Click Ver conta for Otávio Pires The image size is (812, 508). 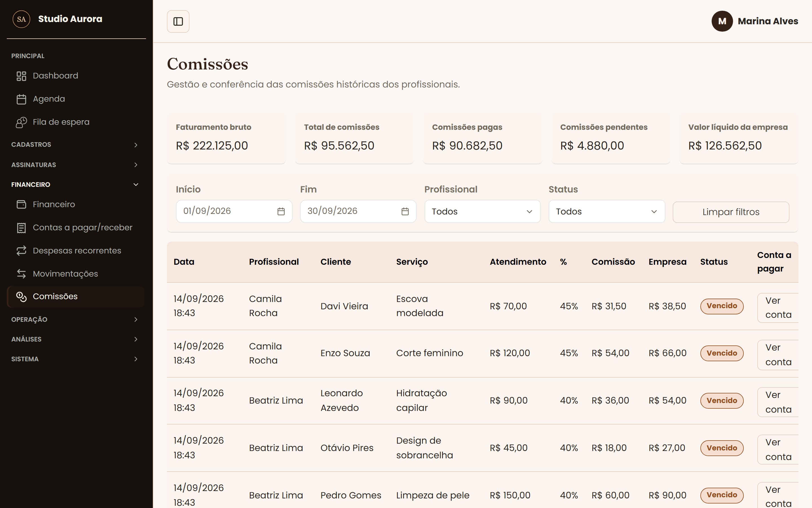pyautogui.click(x=778, y=450)
